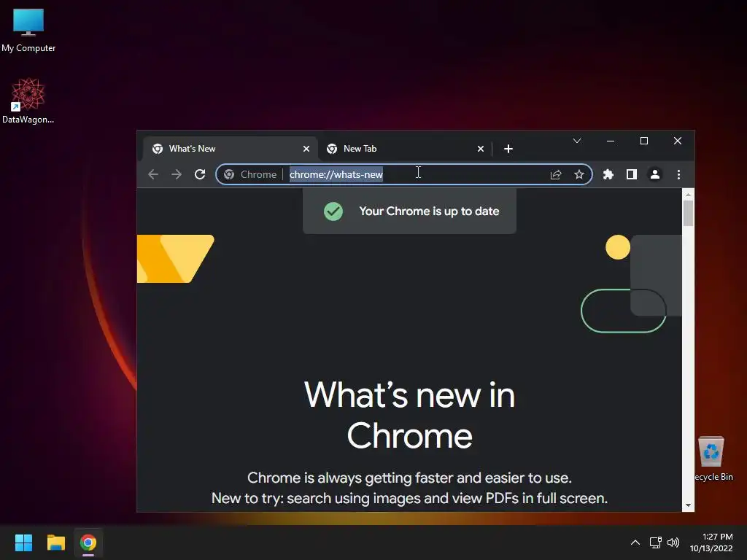Switch to the What's New tab

pyautogui.click(x=230, y=149)
